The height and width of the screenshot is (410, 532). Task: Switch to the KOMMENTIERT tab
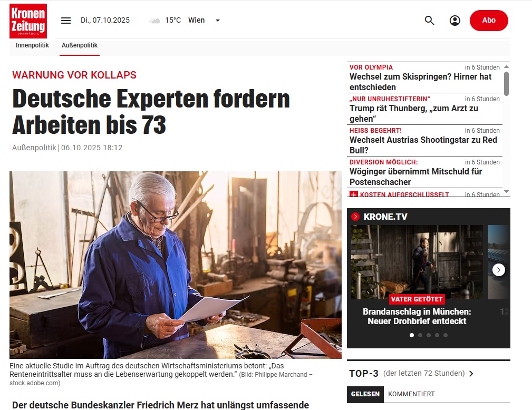411,394
